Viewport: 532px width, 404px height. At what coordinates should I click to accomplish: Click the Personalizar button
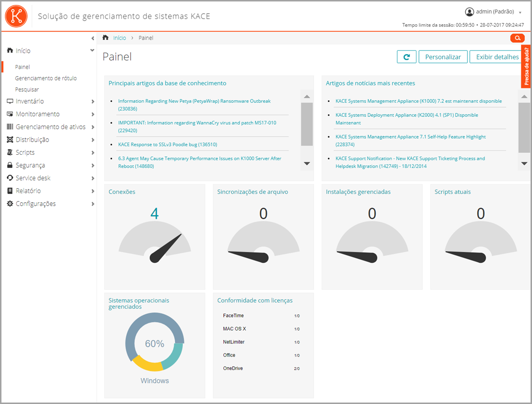(443, 57)
